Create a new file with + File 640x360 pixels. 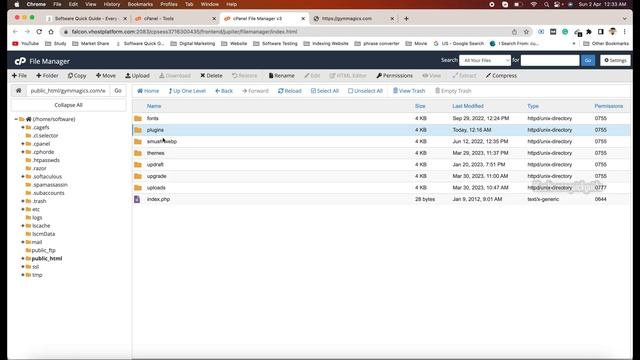19,76
